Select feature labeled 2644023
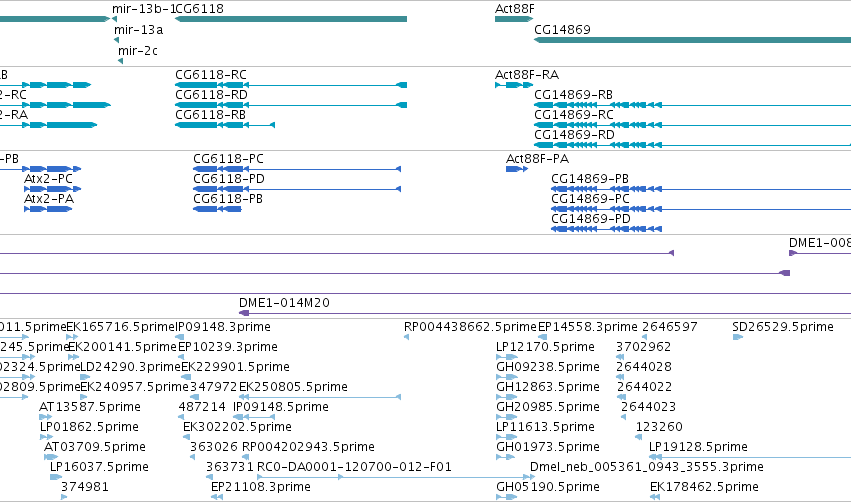 [648, 407]
